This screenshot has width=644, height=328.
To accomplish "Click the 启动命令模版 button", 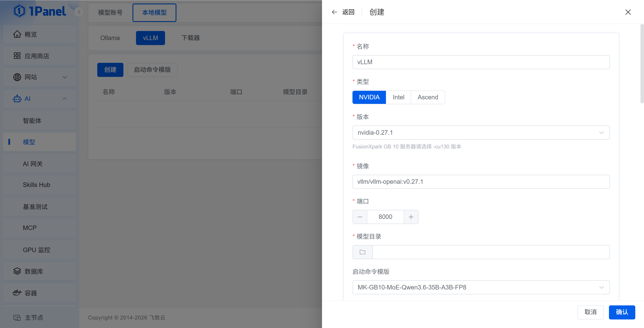I will tap(152, 70).
